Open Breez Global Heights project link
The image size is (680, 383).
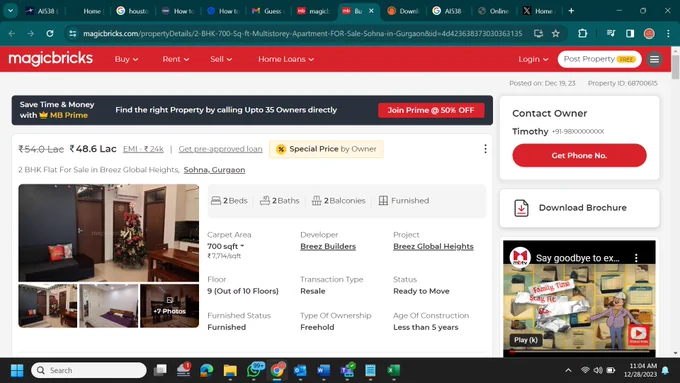tap(433, 246)
